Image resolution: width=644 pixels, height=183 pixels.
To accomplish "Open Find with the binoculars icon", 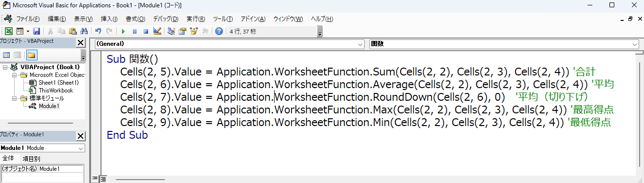I will [84, 31].
